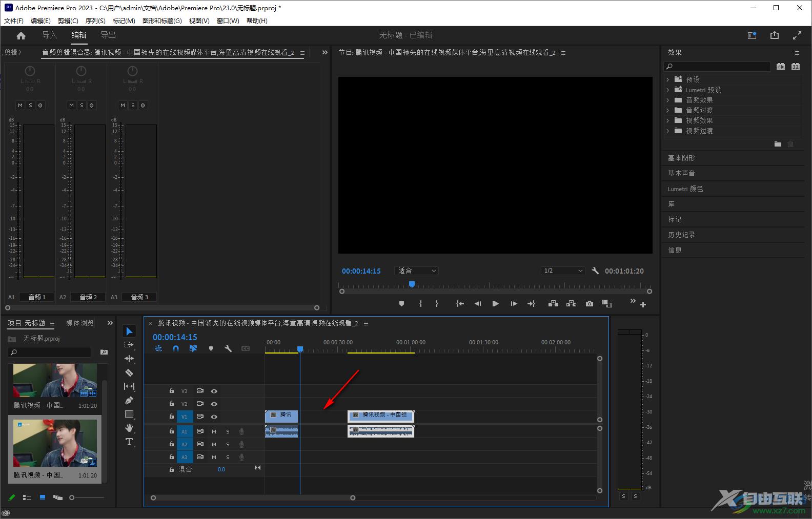812x519 pixels.
Task: Toggle timeline Snap magnet
Action: (x=176, y=348)
